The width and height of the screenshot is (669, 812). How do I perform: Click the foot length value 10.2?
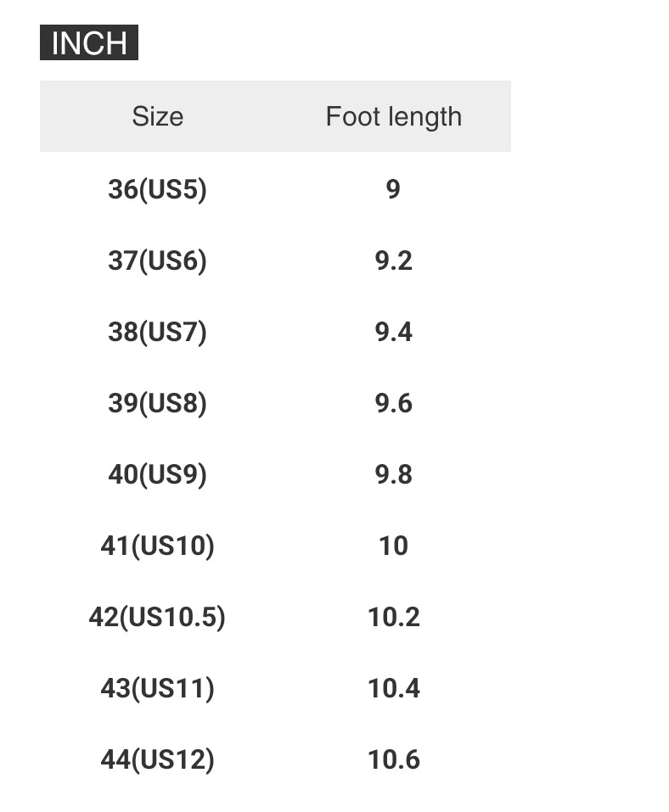[x=393, y=617]
